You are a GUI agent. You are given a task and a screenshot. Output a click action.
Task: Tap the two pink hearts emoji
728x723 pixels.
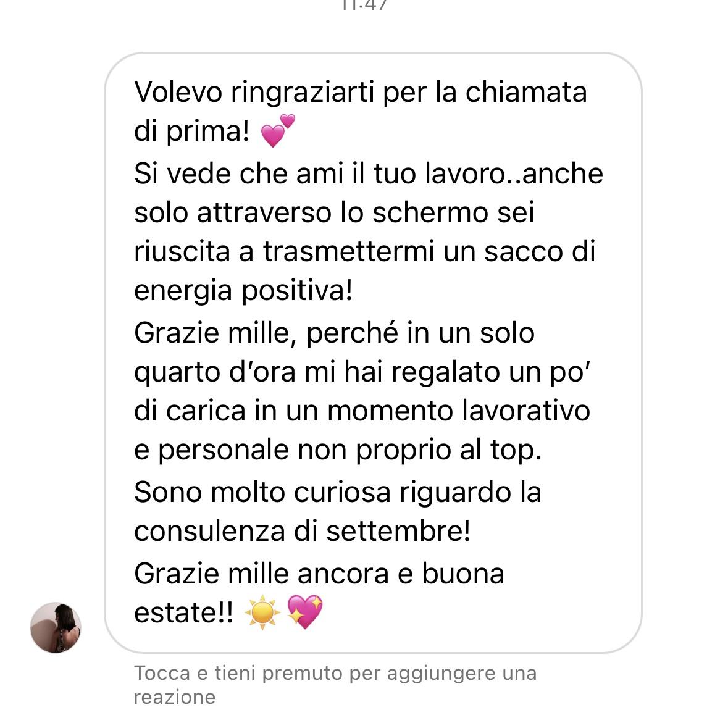[x=278, y=131]
